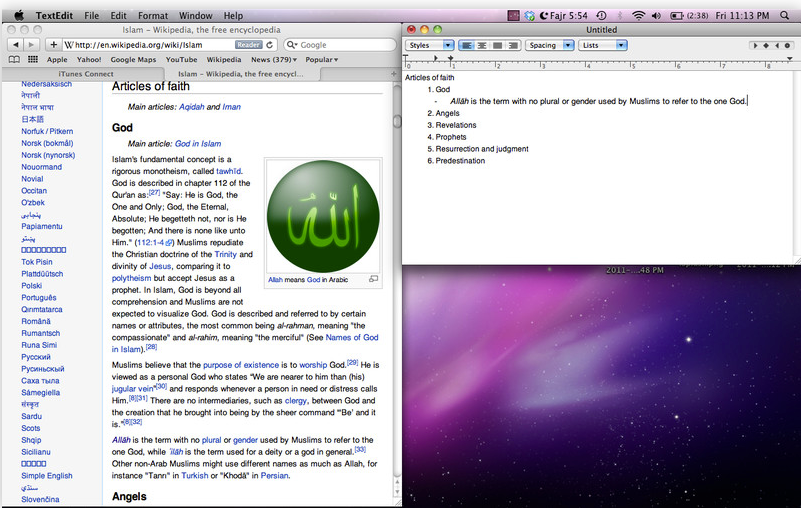Open the Edit menu

(119, 15)
